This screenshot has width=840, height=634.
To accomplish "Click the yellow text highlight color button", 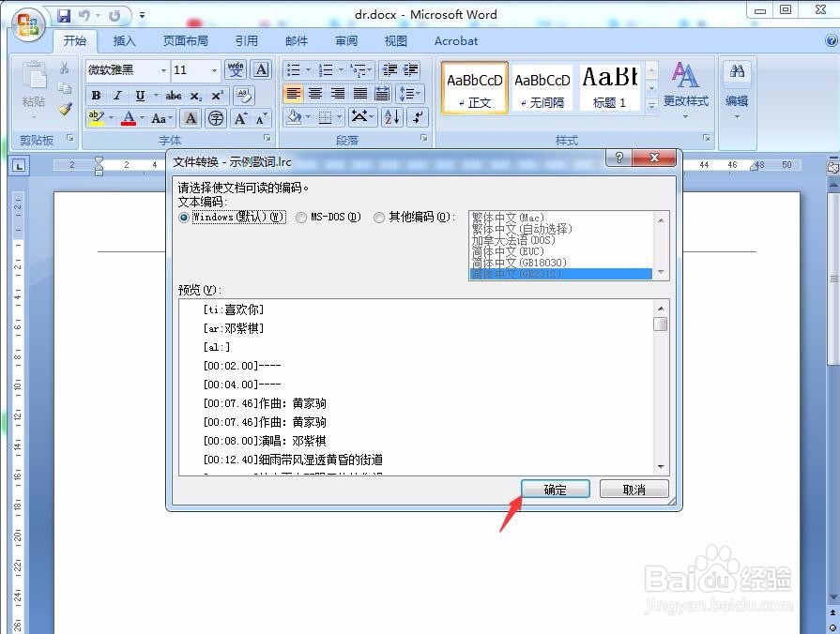I will click(x=97, y=118).
